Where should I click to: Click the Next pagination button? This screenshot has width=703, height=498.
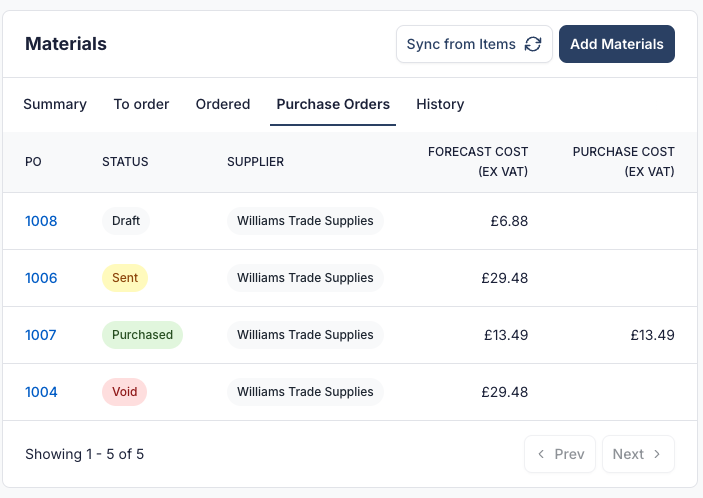pyautogui.click(x=637, y=454)
